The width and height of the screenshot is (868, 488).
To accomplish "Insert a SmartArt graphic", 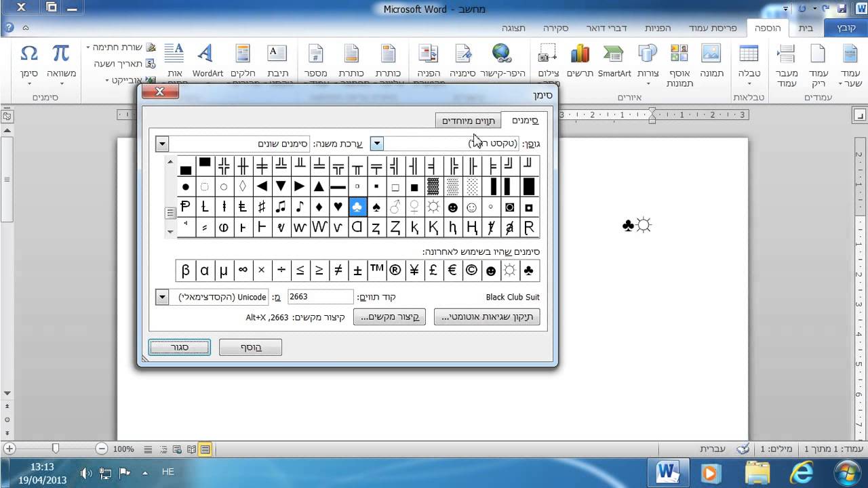I will click(x=614, y=62).
